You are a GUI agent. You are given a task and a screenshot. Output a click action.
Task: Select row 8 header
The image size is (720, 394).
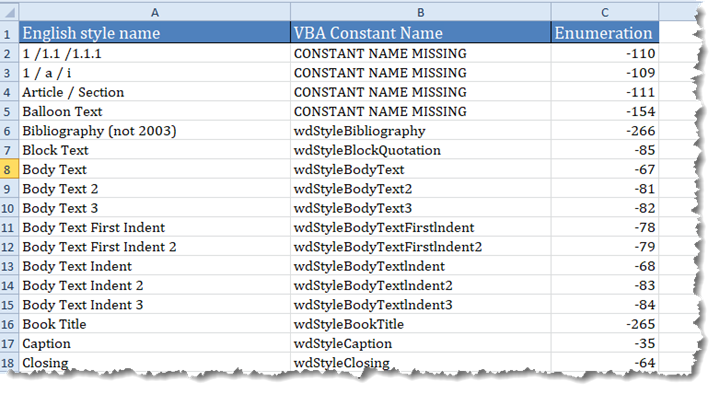(9, 169)
